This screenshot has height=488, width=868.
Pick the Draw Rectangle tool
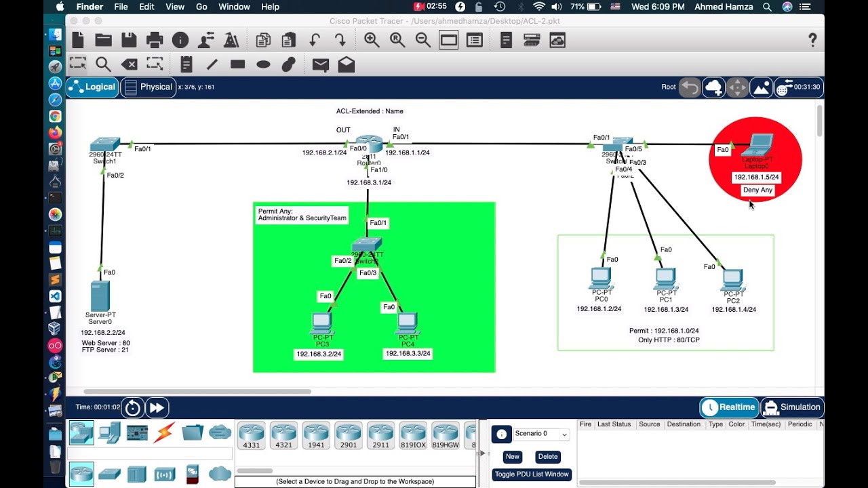[237, 64]
